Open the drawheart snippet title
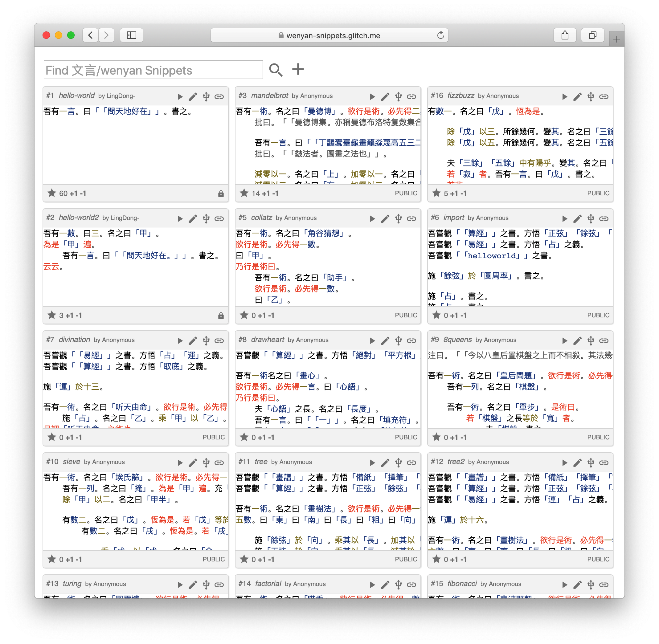The height and width of the screenshot is (644, 659). tap(268, 340)
